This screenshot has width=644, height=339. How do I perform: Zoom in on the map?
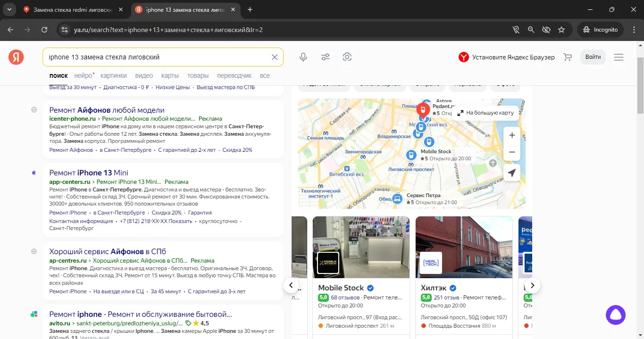512,135
